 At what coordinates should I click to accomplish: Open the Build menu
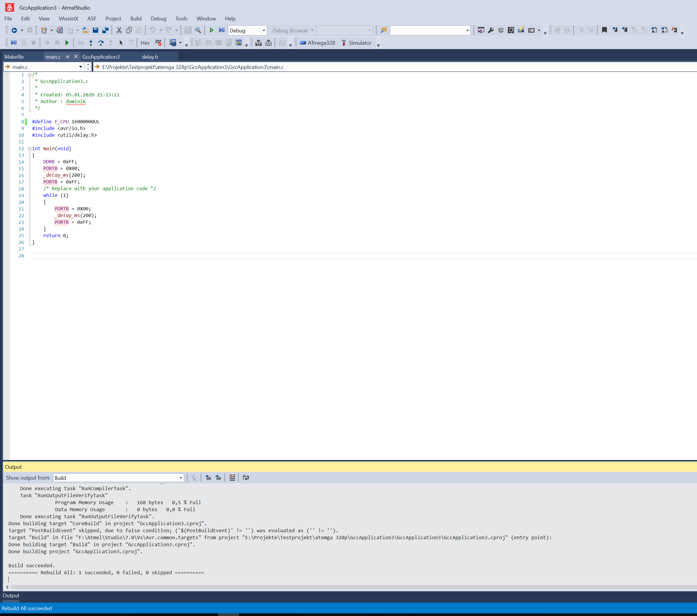136,18
